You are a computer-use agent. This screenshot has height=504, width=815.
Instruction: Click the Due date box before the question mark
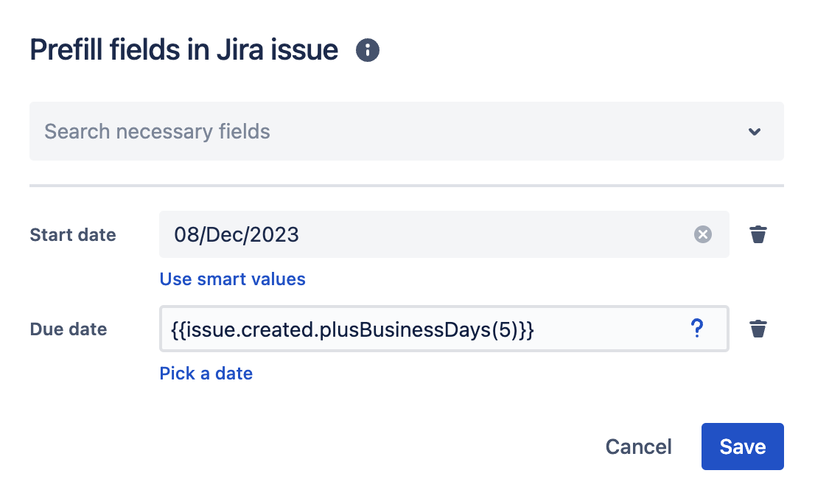click(x=612, y=329)
